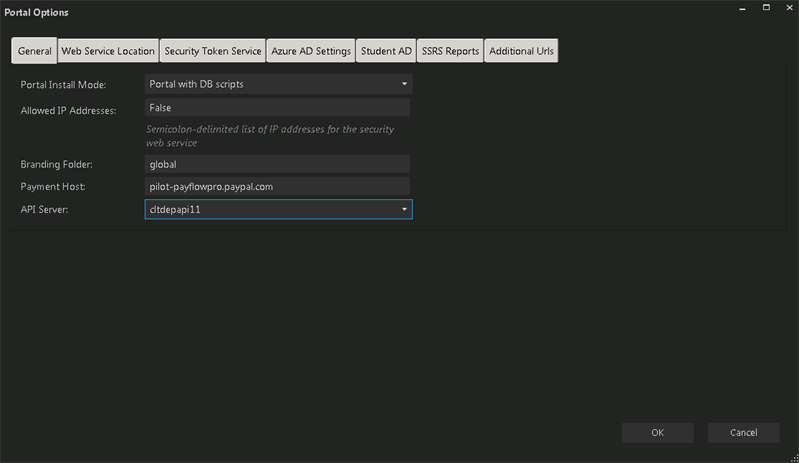Switch to the General tab
Viewport: 799px width, 463px height.
34,51
